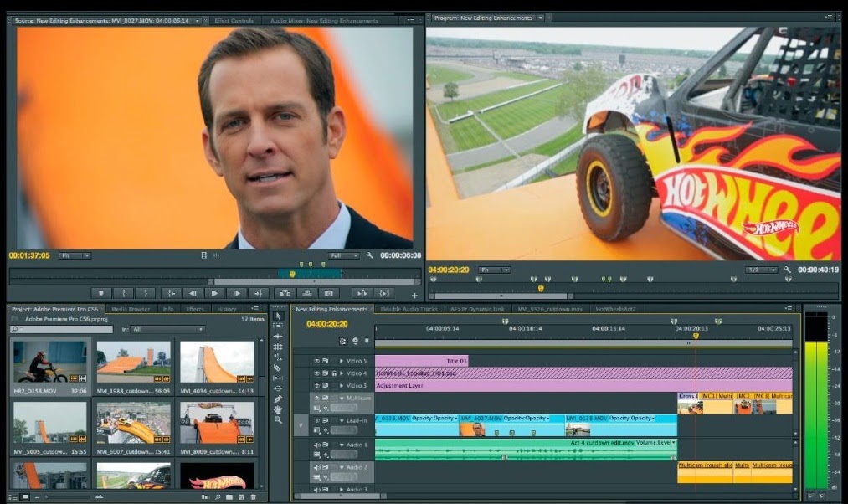Step back one frame in Source monitor
The height and width of the screenshot is (504, 848).
coord(193,293)
